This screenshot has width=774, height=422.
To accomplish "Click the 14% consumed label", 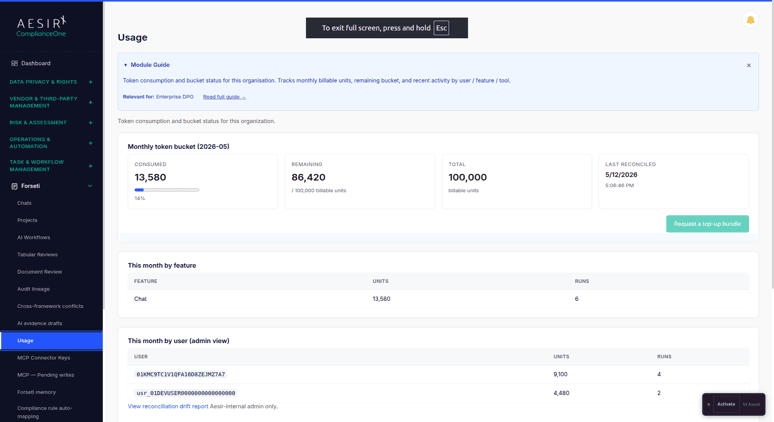I will (x=140, y=198).
